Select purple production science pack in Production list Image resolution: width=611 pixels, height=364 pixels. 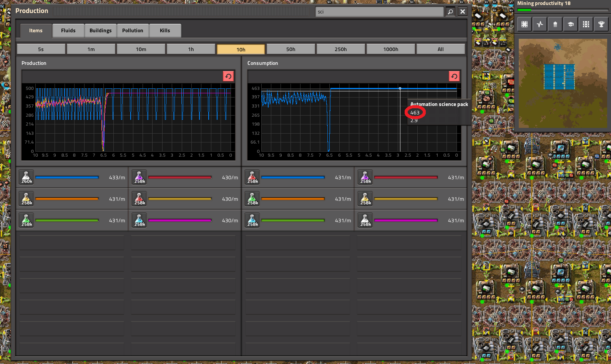click(139, 177)
